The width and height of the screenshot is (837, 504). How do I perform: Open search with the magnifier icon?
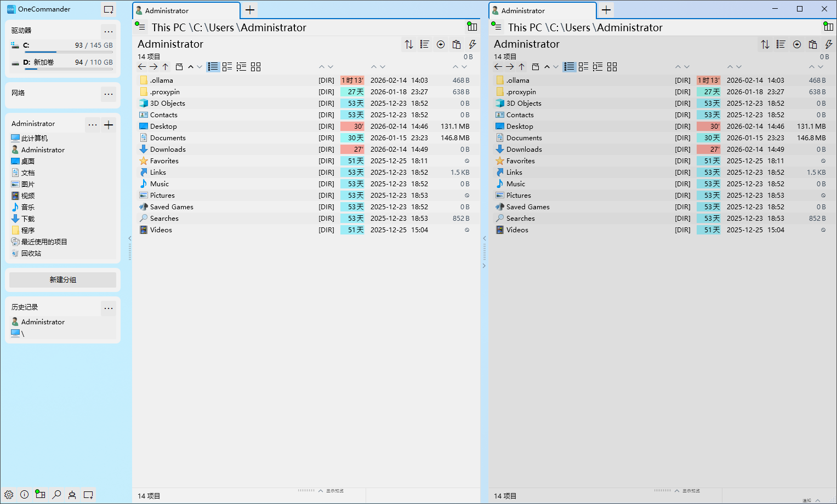coord(56,495)
